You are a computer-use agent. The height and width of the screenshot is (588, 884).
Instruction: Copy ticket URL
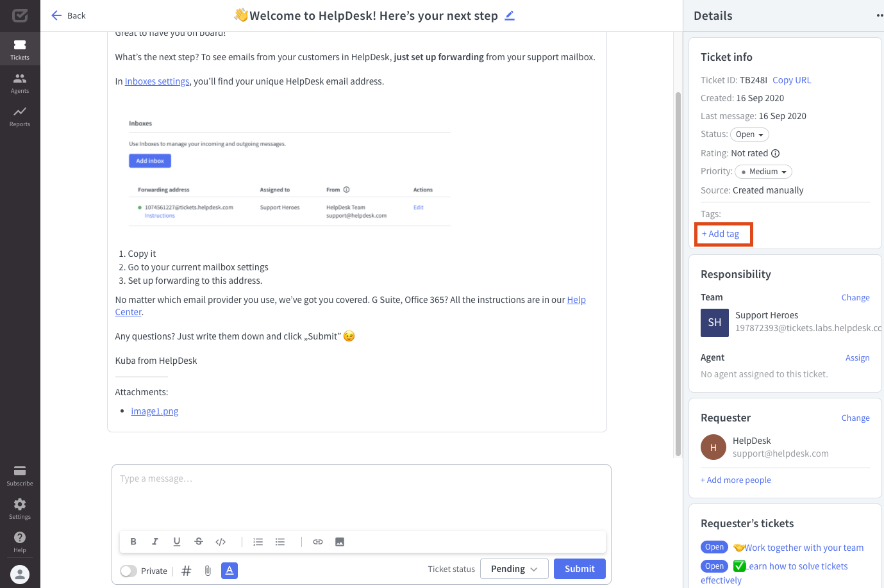click(x=792, y=80)
